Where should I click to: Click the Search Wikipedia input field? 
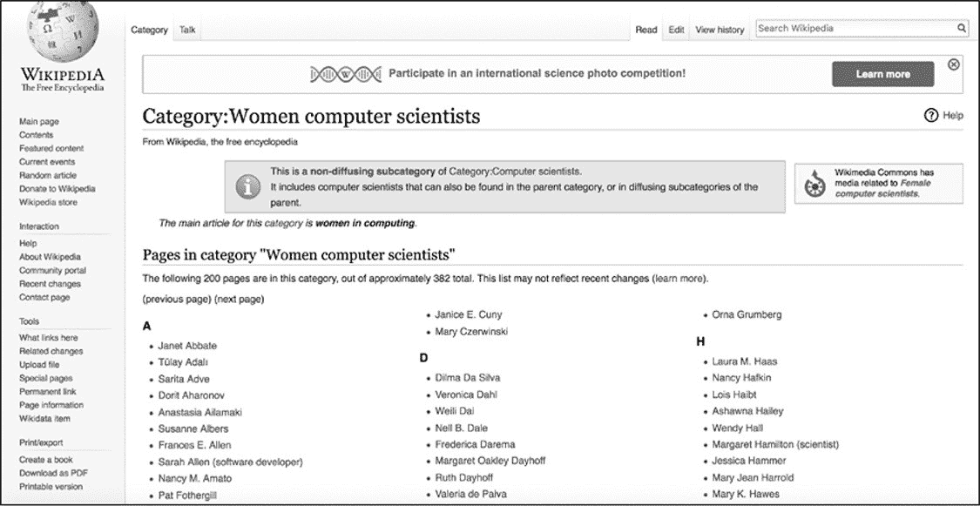point(854,29)
